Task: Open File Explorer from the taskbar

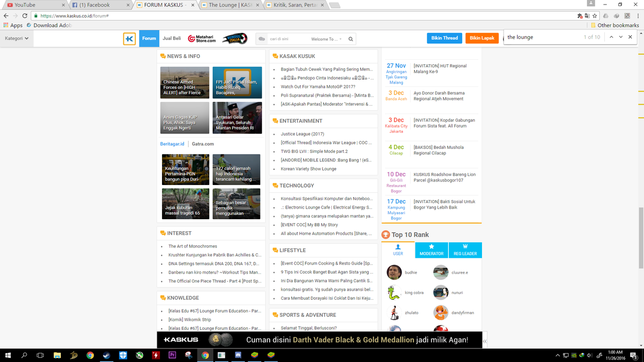Action: coord(57,355)
